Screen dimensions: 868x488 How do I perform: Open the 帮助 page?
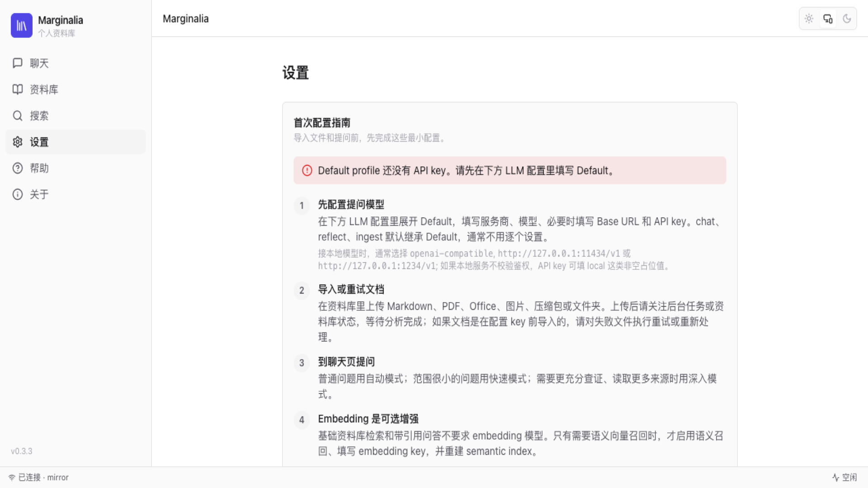pyautogui.click(x=75, y=168)
